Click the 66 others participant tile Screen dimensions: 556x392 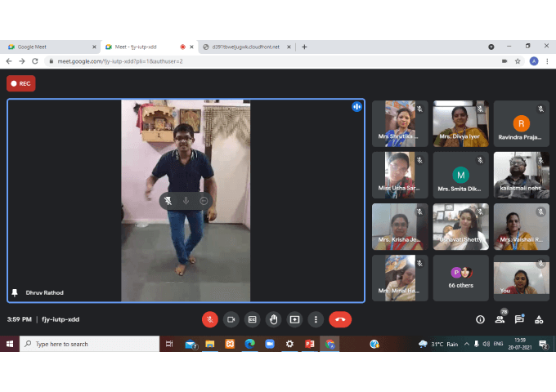coord(461,278)
